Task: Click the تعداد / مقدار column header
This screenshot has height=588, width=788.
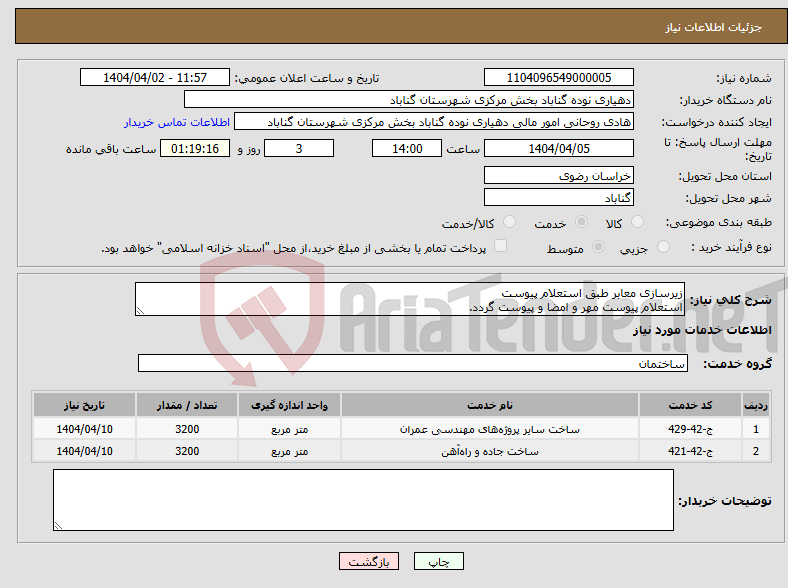Action: point(187,405)
